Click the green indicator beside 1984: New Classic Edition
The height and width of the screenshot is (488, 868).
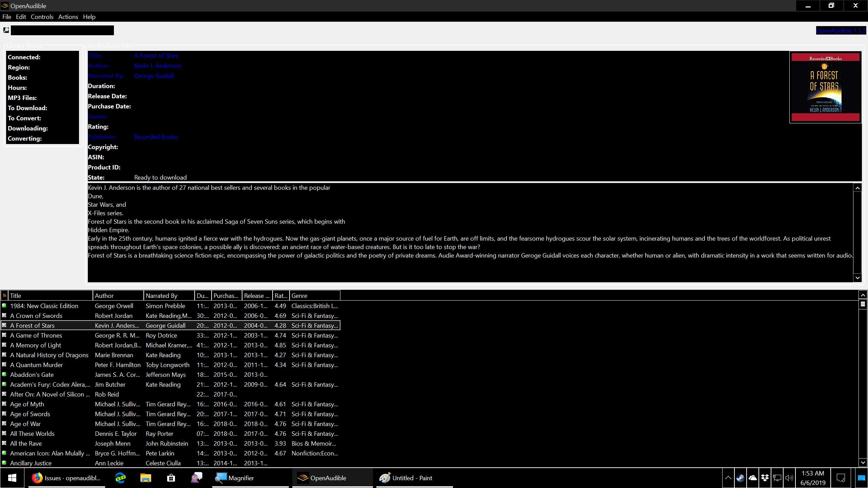pyautogui.click(x=4, y=306)
